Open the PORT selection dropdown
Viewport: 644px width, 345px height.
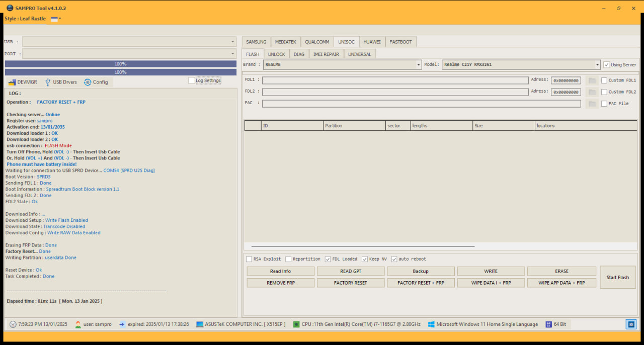pyautogui.click(x=129, y=54)
